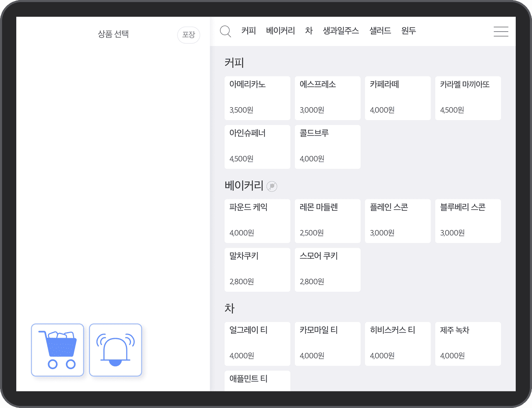
Task: Open the 차 menu item
Action: [x=309, y=31]
